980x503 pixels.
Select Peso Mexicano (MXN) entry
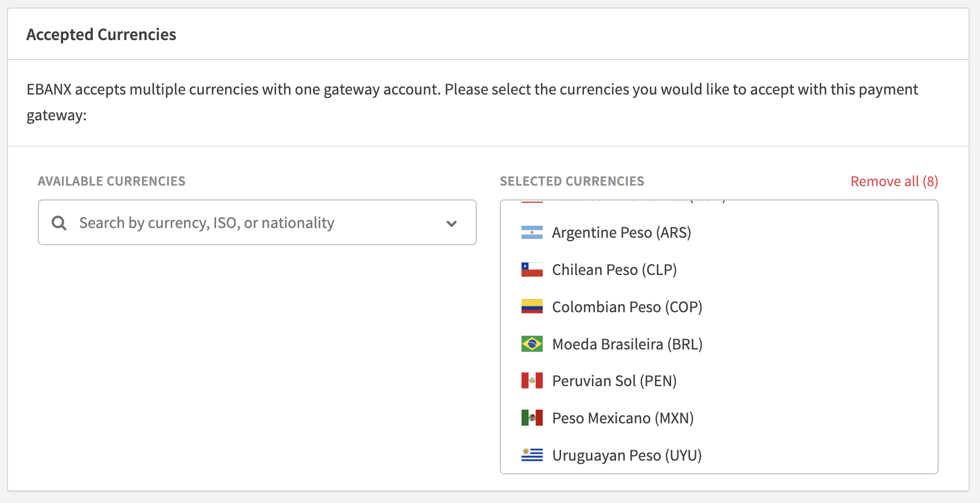tap(623, 418)
